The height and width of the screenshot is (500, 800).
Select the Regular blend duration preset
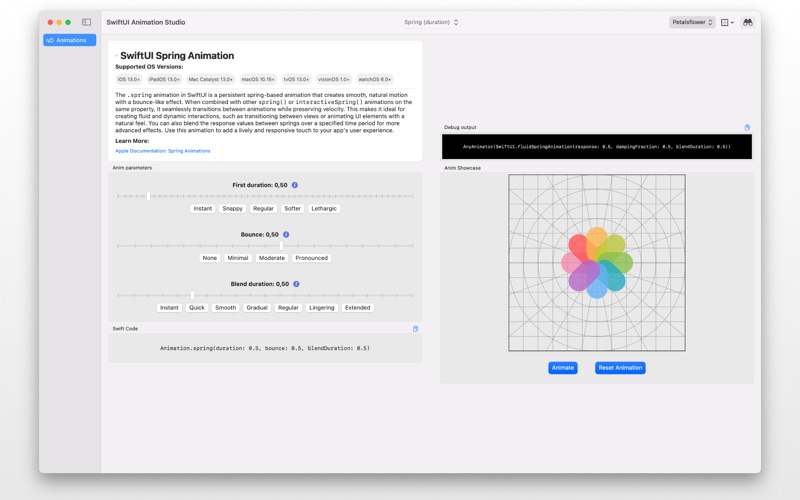coord(288,308)
